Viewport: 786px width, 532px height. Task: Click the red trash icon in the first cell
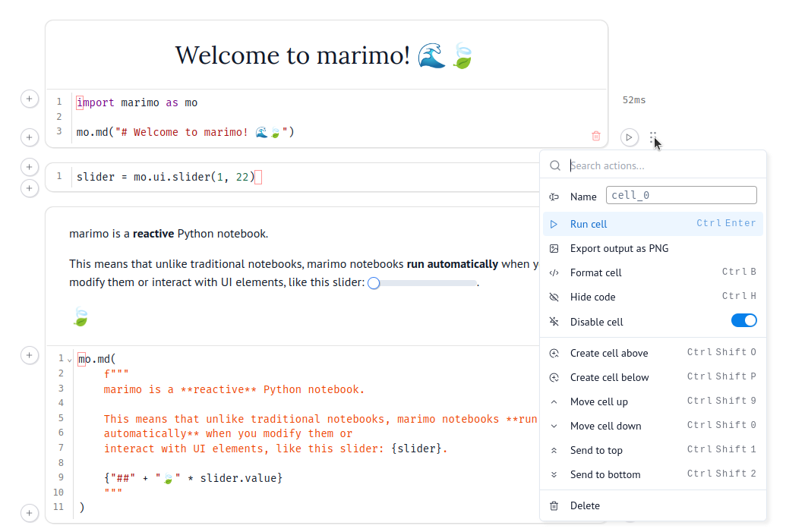click(x=596, y=137)
